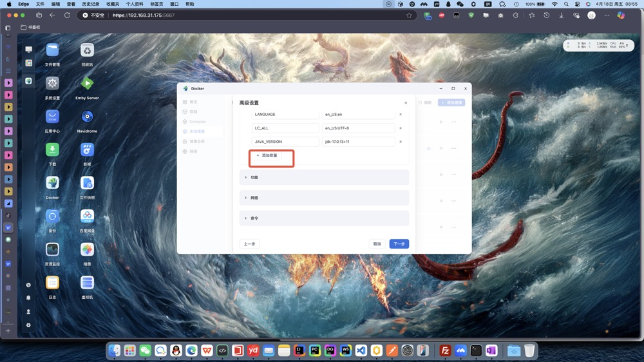Open Edge more options ellipsis menu
644x362 pixels.
pyautogui.click(x=607, y=15)
